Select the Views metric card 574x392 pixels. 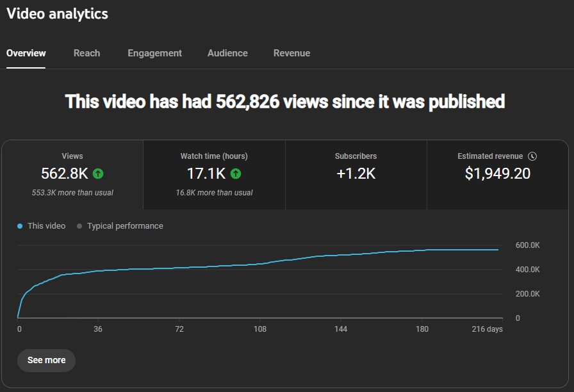72,174
